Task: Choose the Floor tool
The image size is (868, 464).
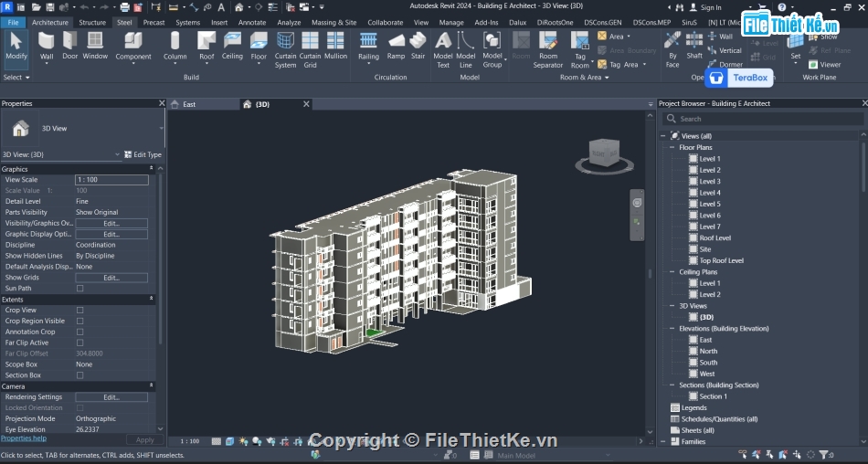Action: point(259,47)
